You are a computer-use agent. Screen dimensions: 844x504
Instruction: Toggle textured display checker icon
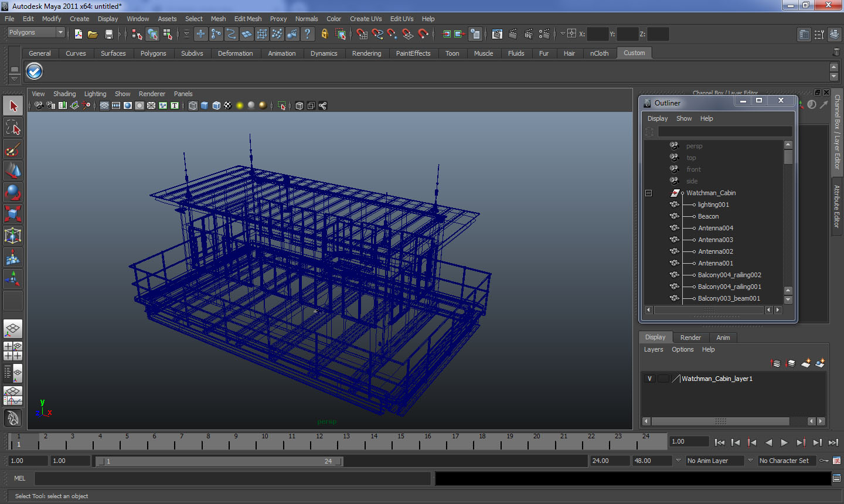228,105
